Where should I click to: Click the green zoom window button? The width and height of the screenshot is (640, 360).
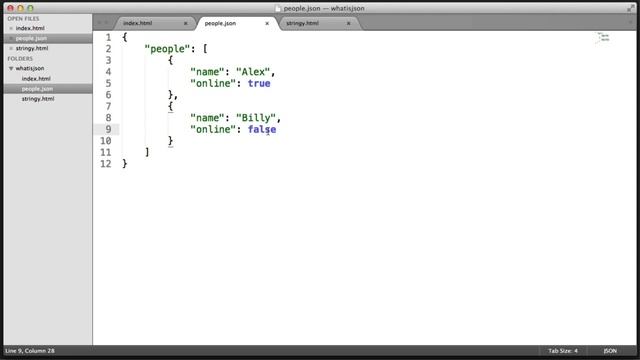pyautogui.click(x=30, y=8)
